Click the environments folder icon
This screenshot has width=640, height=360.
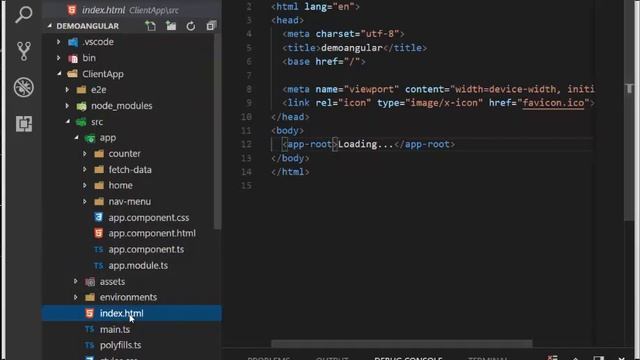(90, 298)
